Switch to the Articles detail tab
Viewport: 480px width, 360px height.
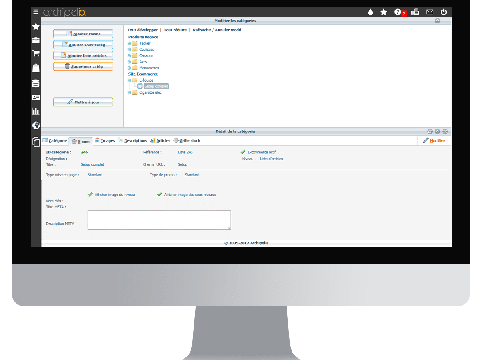click(160, 141)
